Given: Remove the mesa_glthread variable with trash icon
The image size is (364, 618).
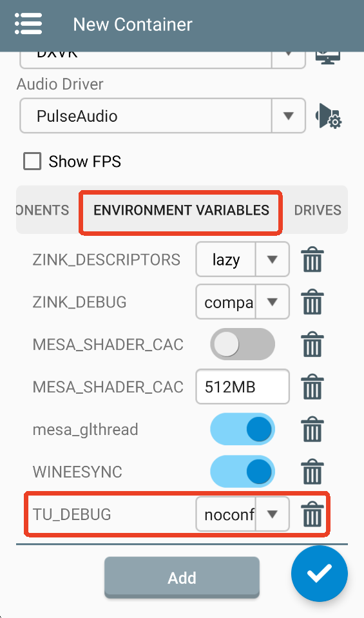Looking at the screenshot, I should tap(312, 429).
